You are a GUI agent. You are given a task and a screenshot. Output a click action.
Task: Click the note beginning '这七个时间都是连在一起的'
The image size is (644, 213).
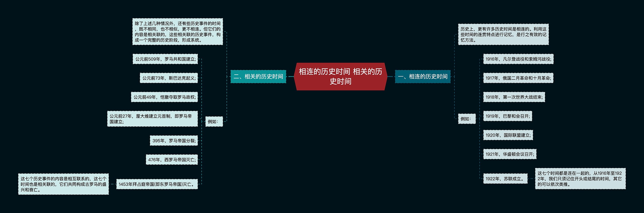click(580, 179)
